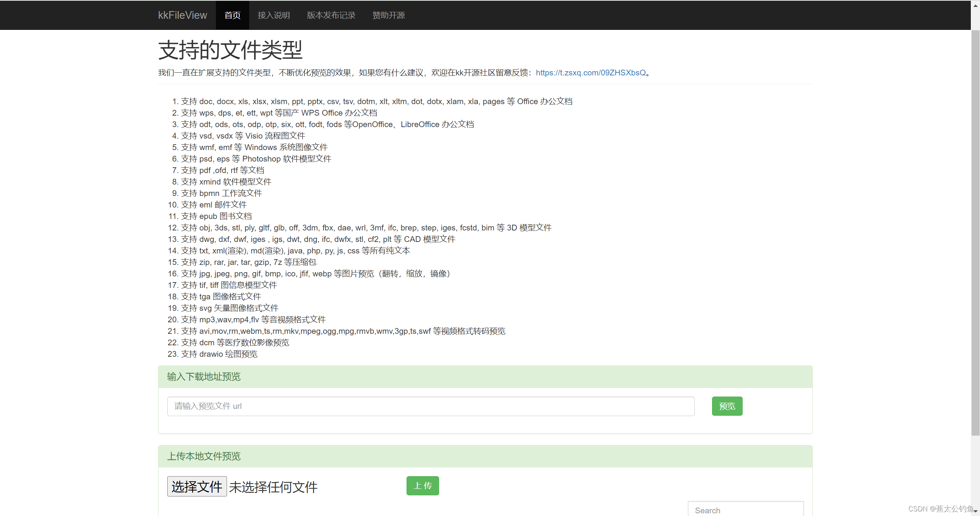The width and height of the screenshot is (980, 516).
Task: Open the 版本发布记录 release notes page
Action: click(331, 15)
